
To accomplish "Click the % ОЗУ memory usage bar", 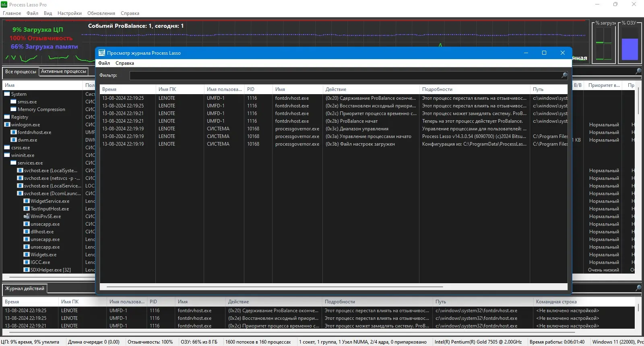I will 630,49.
